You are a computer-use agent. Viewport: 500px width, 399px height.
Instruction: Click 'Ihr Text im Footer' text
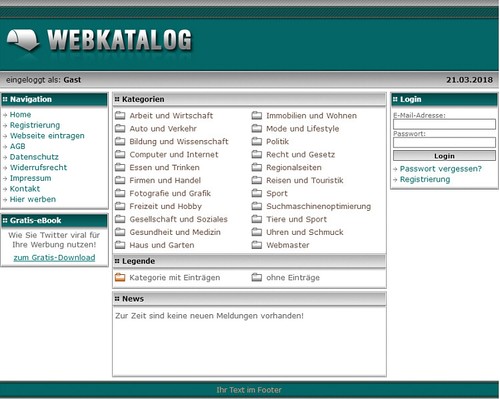pyautogui.click(x=249, y=390)
